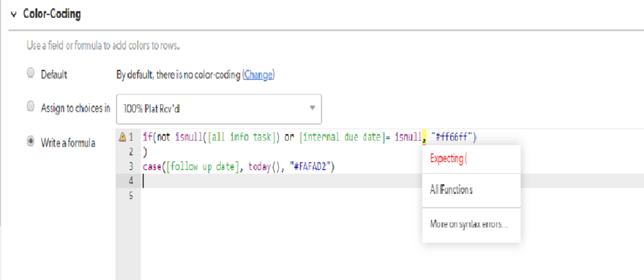Place cursor on empty line 4 of formula
644x280 pixels.
276,181
